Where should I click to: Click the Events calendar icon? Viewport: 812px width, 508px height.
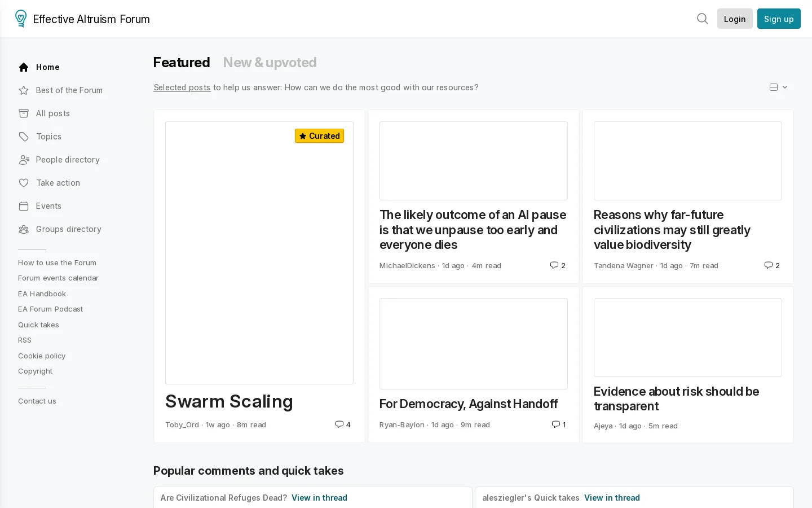pyautogui.click(x=24, y=206)
